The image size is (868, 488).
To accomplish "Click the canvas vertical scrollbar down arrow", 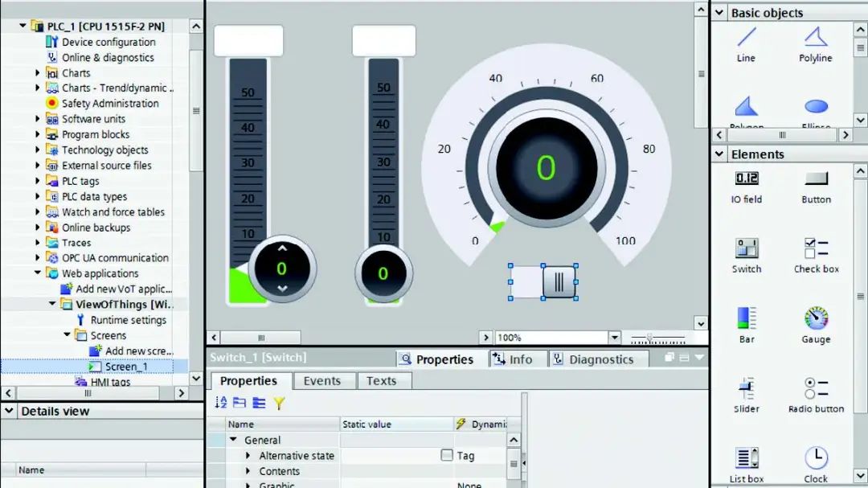I will click(701, 323).
